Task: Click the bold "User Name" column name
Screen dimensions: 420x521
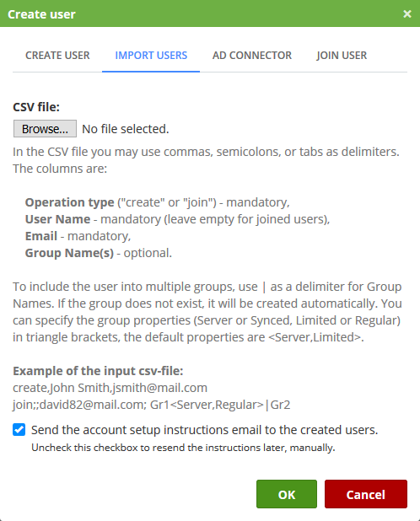Action: 58,219
